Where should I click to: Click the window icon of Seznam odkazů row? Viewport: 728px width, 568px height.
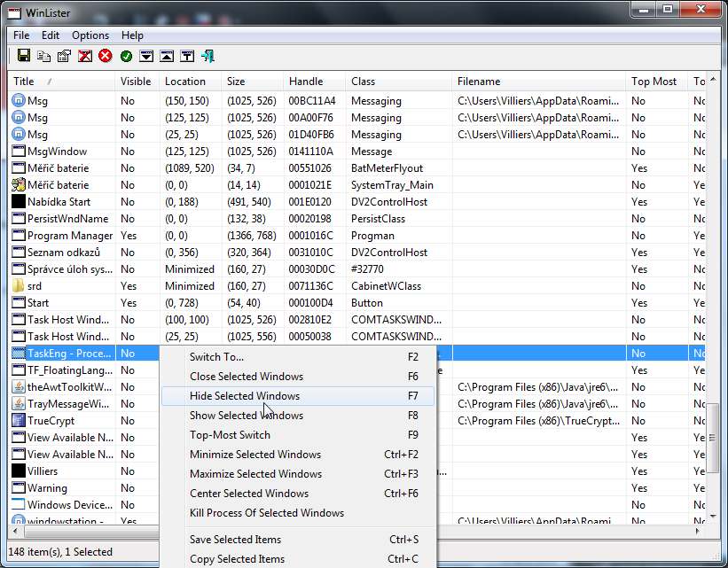18,252
